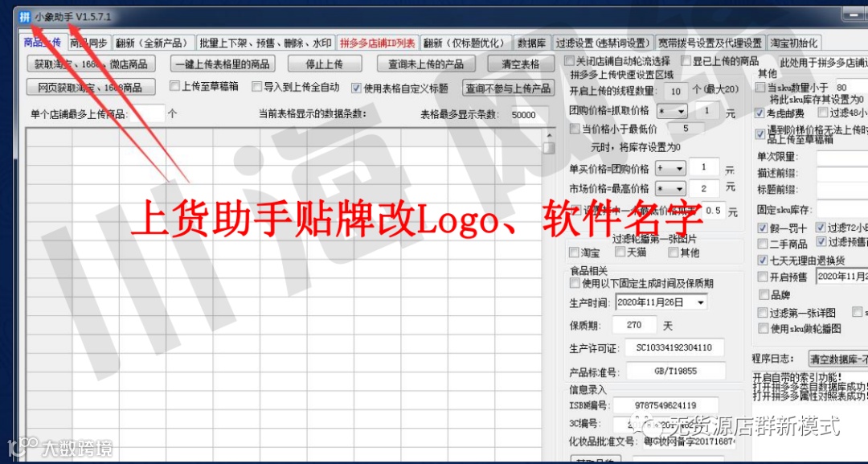Click sku数量 field showing 80
Screen dimensions: 868x464
click(850, 88)
